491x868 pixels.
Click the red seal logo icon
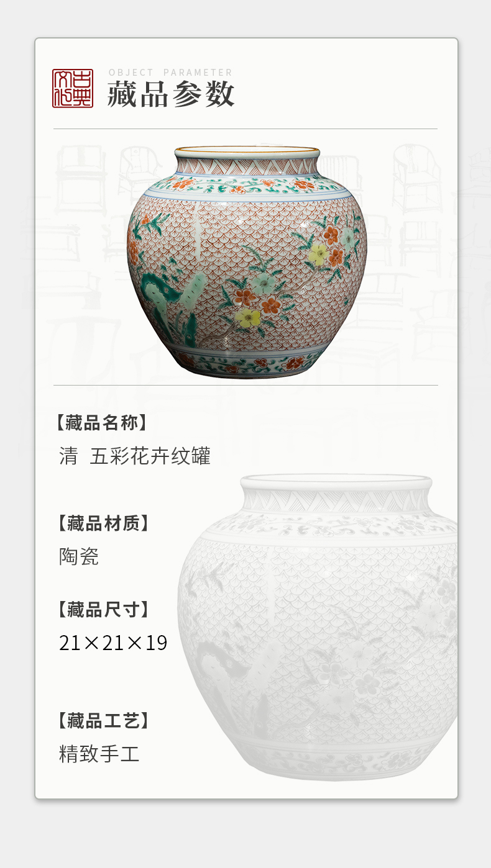click(73, 88)
